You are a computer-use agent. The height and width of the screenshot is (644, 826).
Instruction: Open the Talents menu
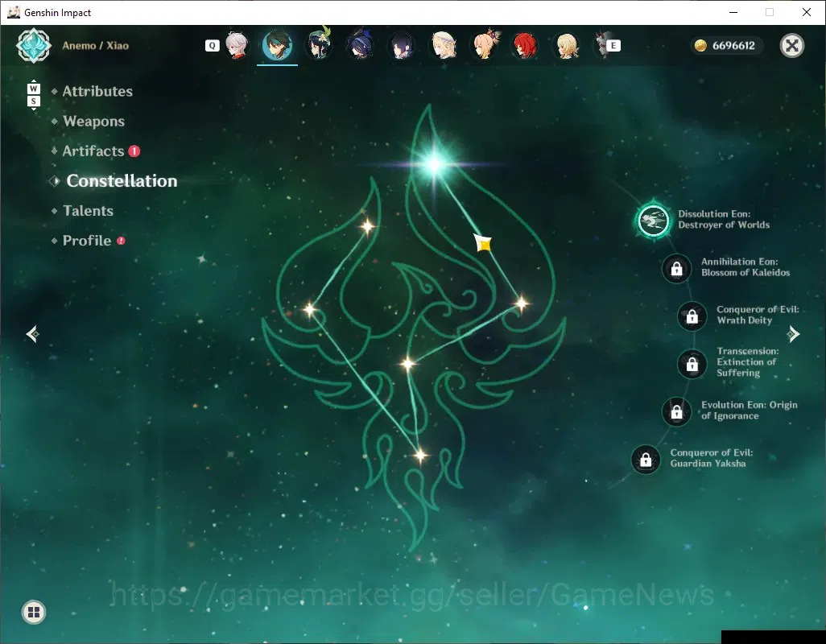point(88,211)
